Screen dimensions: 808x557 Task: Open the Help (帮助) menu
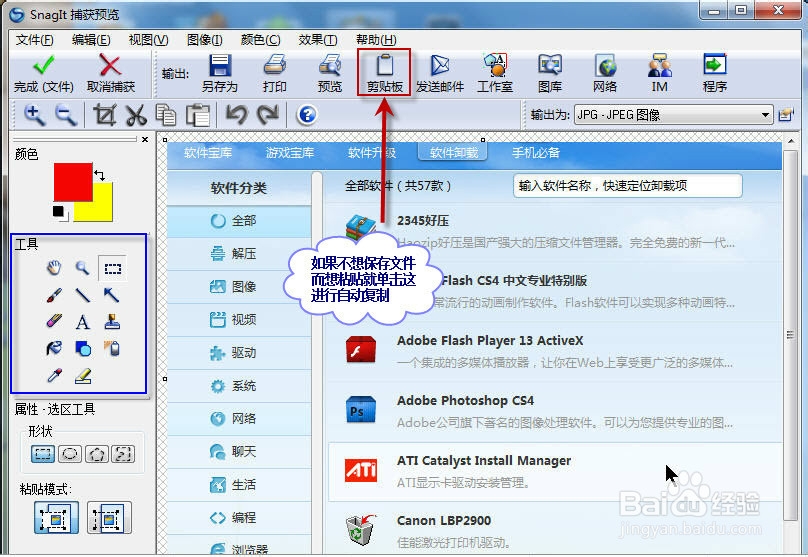[x=376, y=40]
